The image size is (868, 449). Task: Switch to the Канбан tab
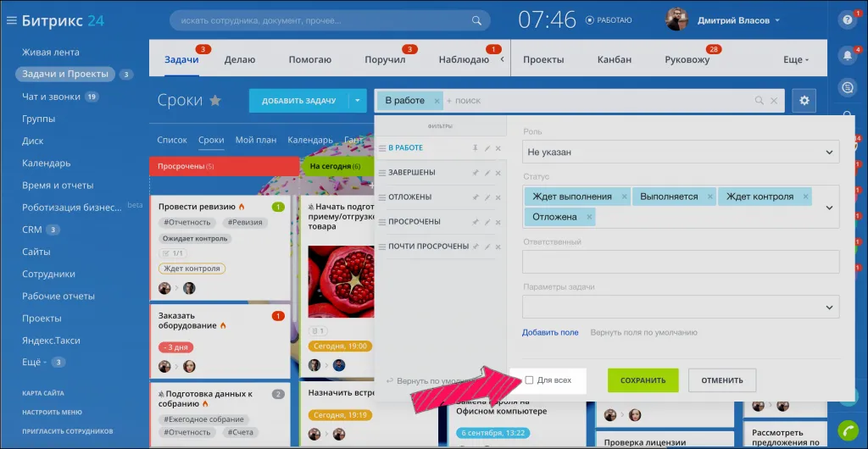614,60
